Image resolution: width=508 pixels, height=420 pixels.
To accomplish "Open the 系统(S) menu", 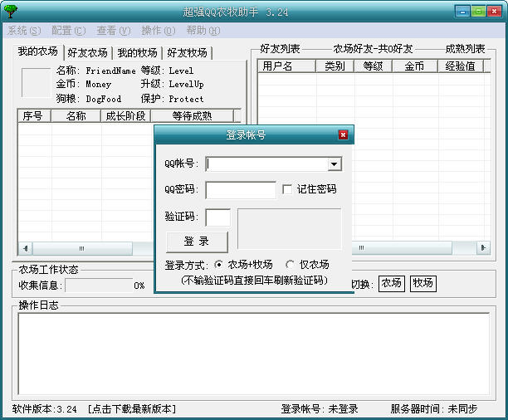I will click(24, 31).
